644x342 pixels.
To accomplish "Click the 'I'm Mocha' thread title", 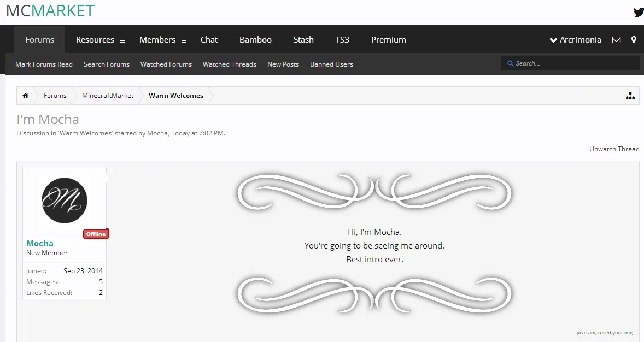I will [48, 120].
